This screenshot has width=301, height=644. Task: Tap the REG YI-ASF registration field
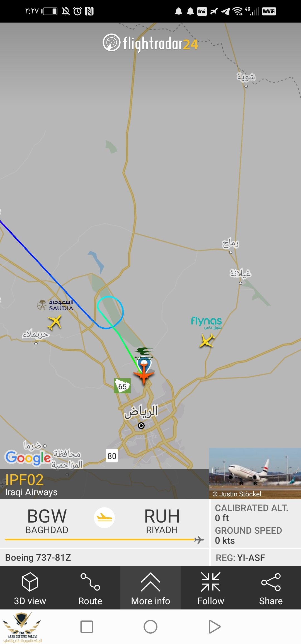coord(240,558)
